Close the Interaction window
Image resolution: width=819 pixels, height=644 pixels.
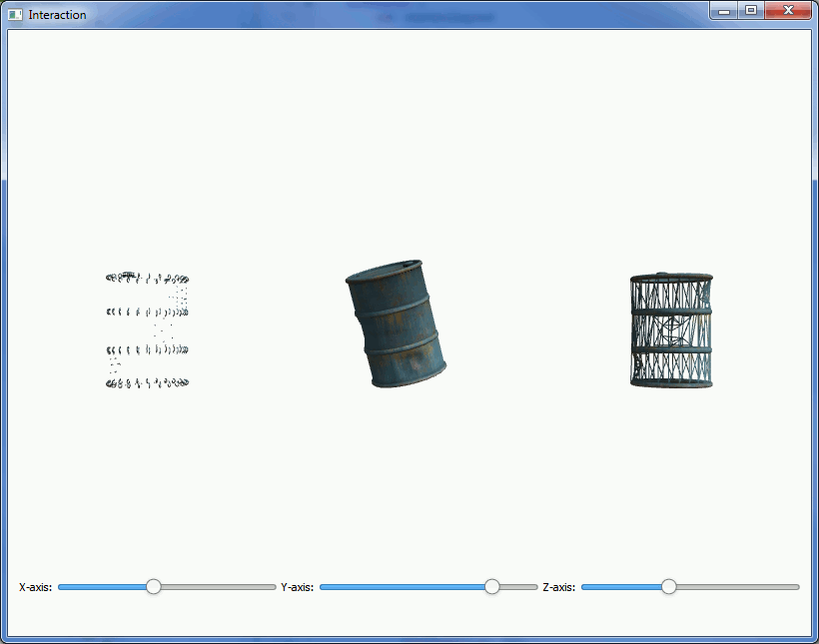tap(789, 11)
